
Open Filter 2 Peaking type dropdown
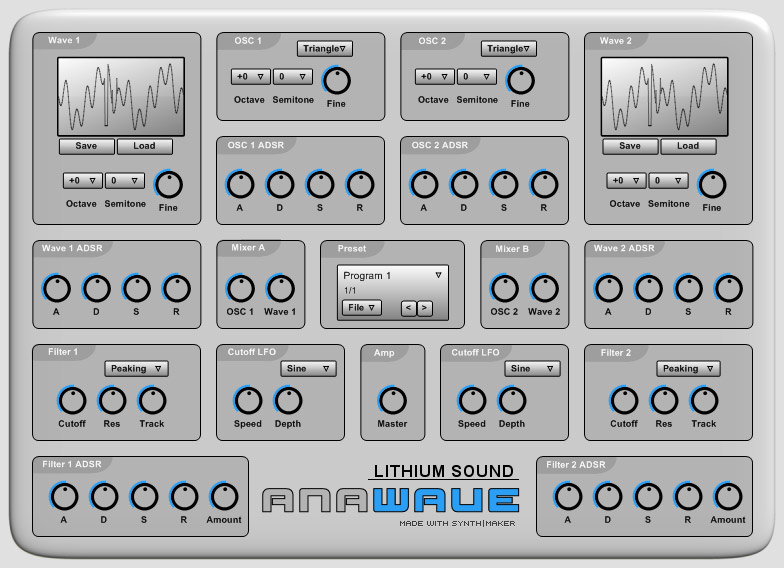coord(688,368)
